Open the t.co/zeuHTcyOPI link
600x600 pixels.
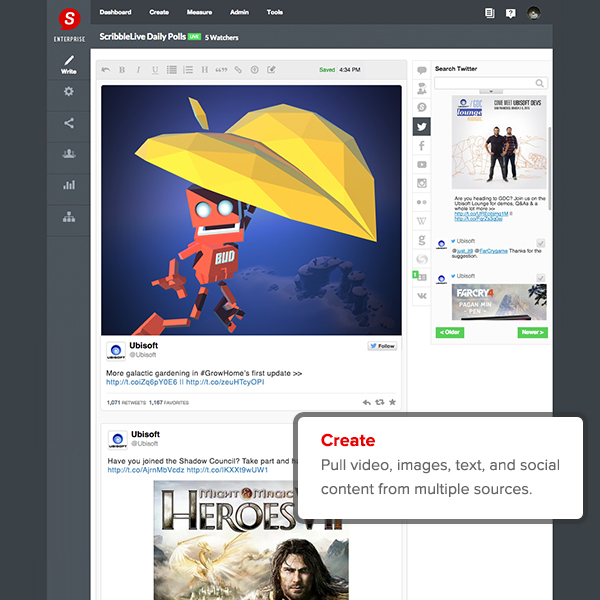click(x=225, y=382)
